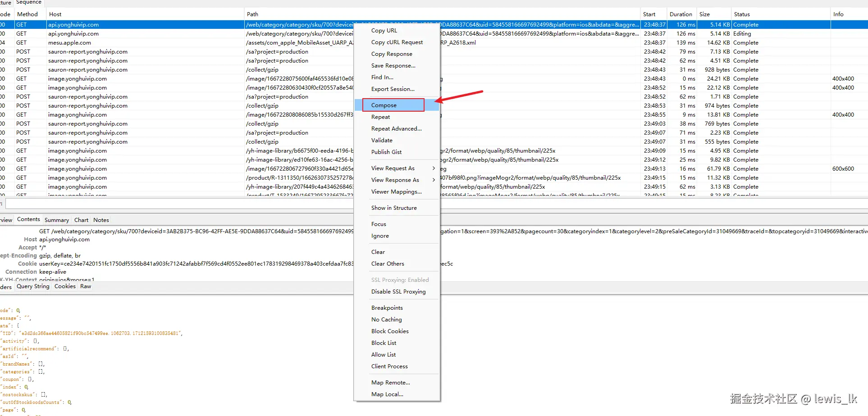
Task: Click the "TID" line in the JSON response
Action: 91,334
